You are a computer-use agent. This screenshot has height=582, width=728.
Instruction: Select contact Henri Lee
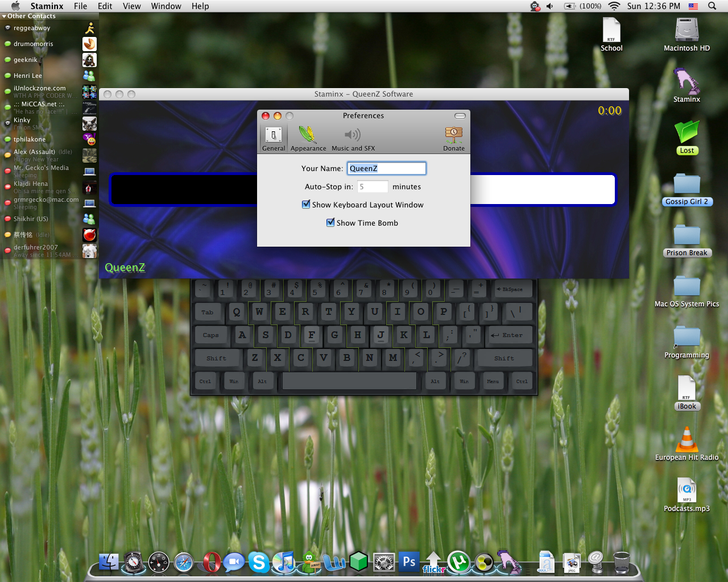pyautogui.click(x=49, y=76)
